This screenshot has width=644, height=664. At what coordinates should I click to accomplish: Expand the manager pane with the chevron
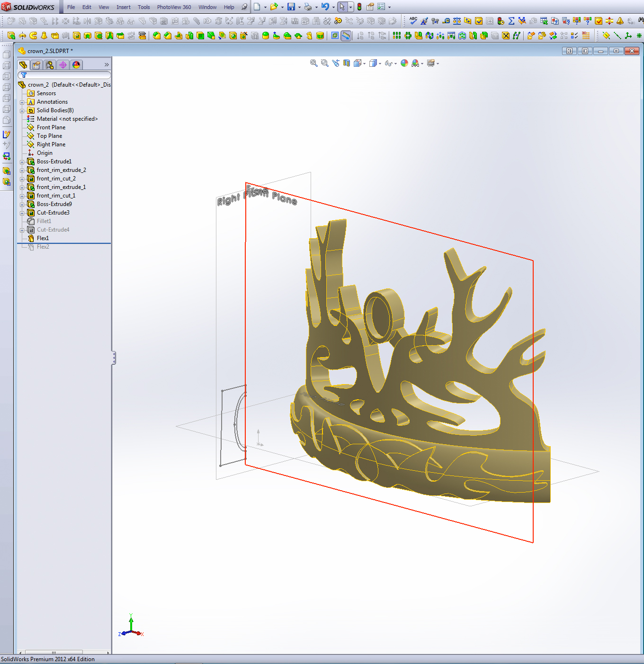[107, 65]
